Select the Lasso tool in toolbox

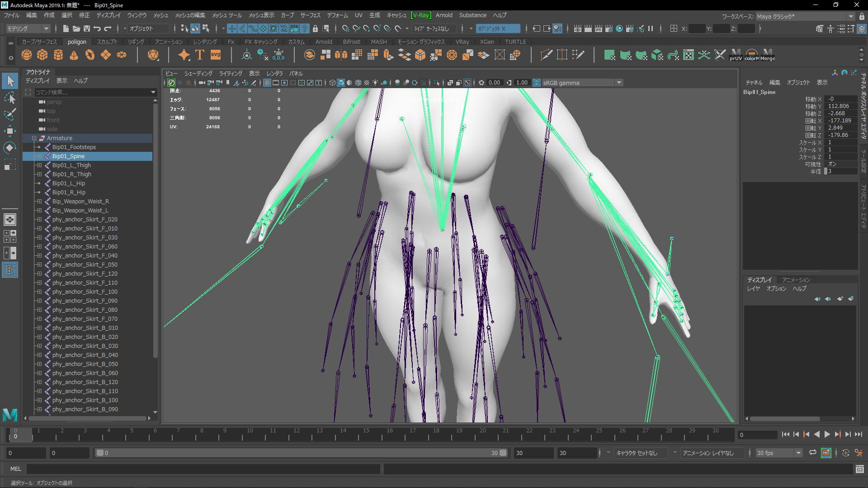(9, 98)
